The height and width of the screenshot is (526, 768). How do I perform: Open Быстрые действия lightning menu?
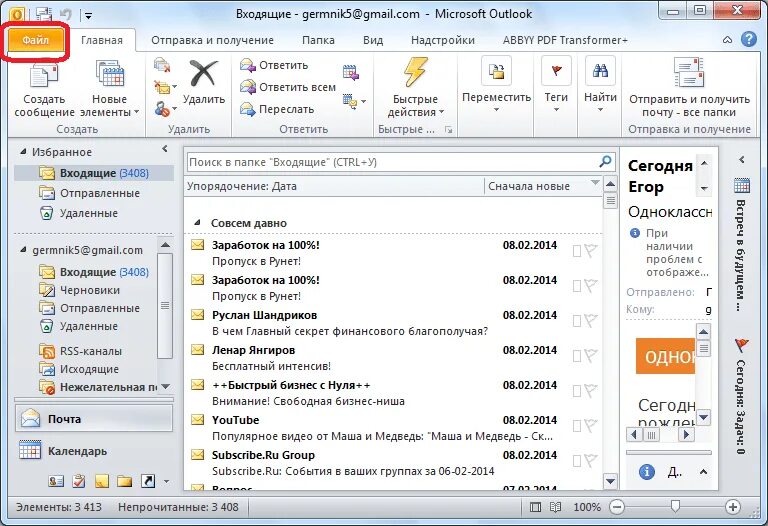click(415, 88)
